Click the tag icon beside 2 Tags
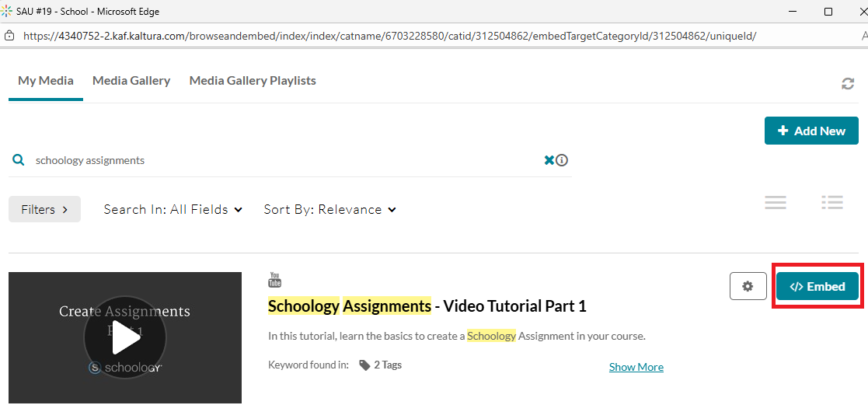 click(x=364, y=365)
